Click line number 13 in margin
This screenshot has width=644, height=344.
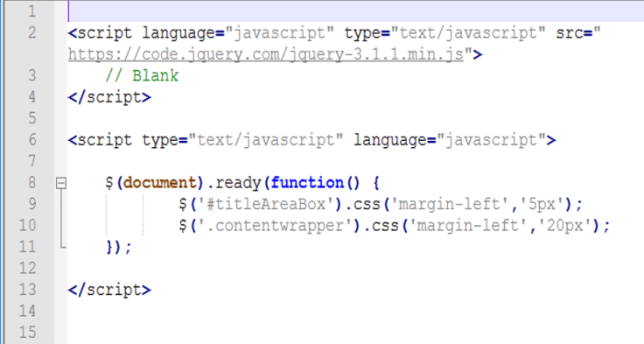27,290
